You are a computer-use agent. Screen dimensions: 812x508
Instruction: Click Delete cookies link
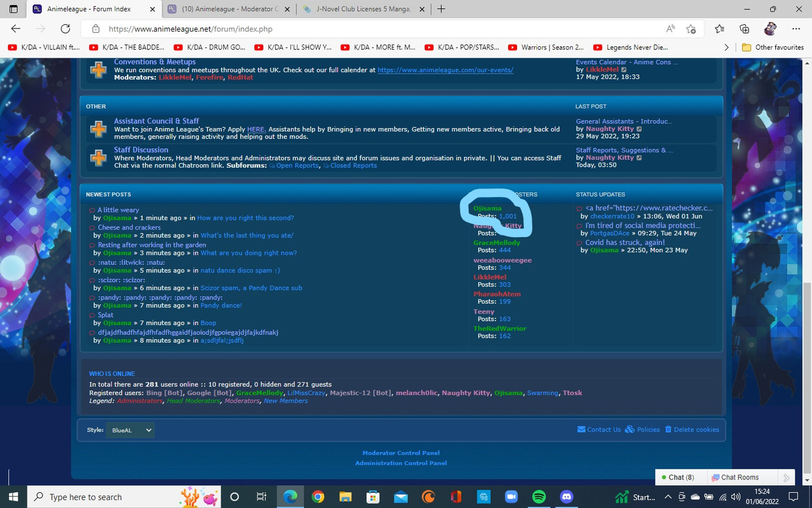point(692,430)
